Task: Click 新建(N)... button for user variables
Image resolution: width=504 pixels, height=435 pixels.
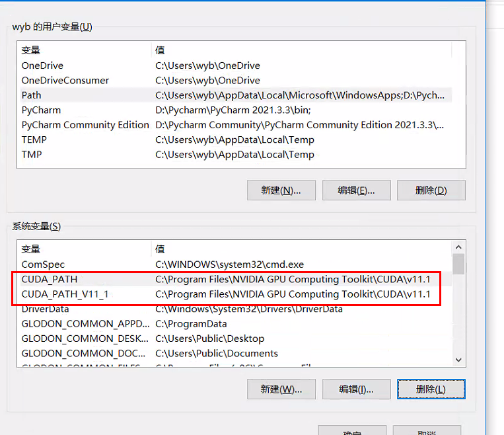Action: (281, 190)
